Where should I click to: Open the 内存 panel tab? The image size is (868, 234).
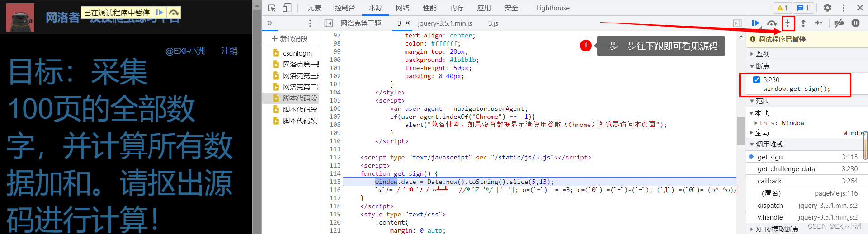coord(457,8)
